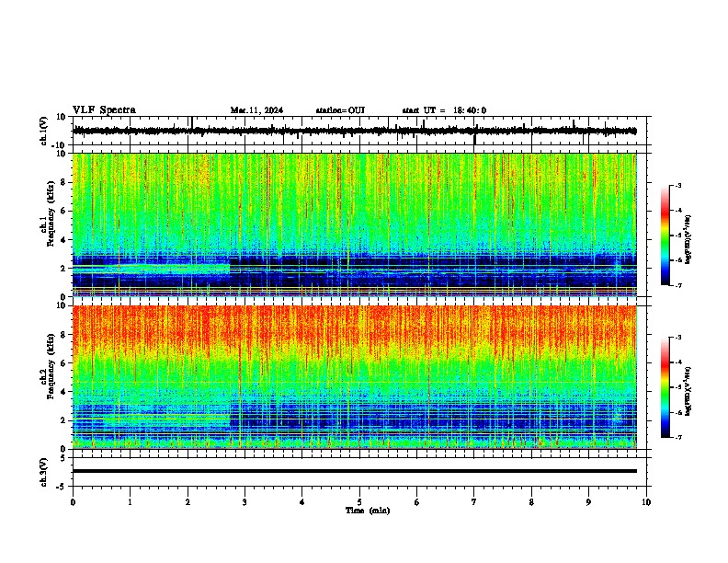Click the "Mar.11, 2024" date text

tap(256, 110)
